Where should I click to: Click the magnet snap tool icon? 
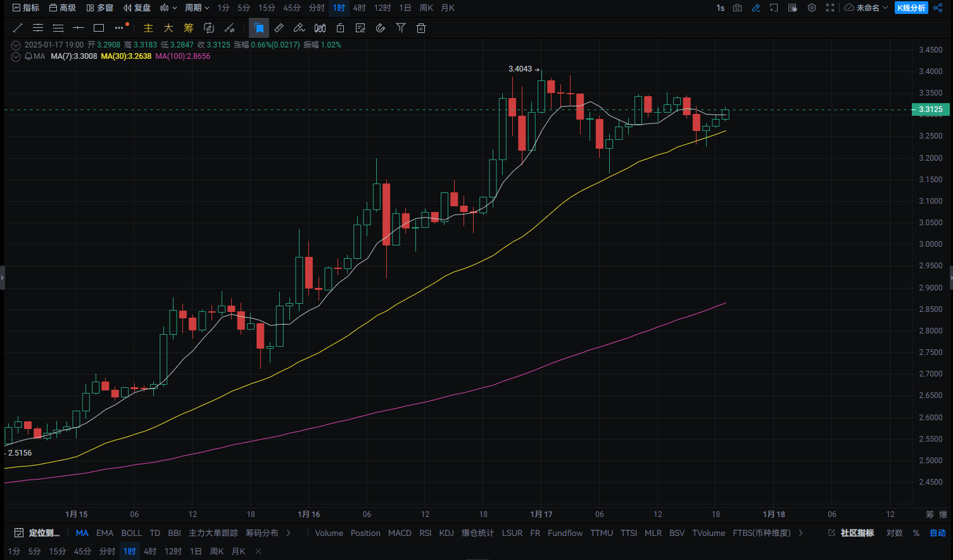click(380, 28)
